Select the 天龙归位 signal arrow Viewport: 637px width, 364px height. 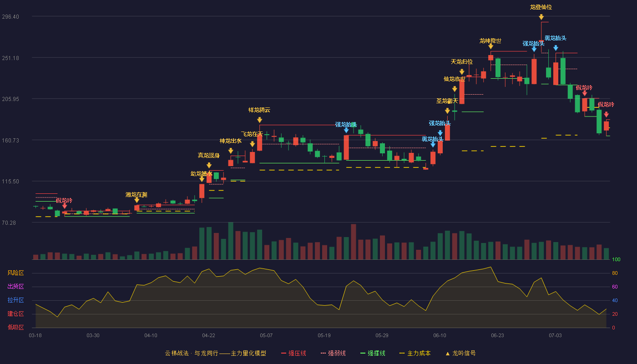[462, 72]
